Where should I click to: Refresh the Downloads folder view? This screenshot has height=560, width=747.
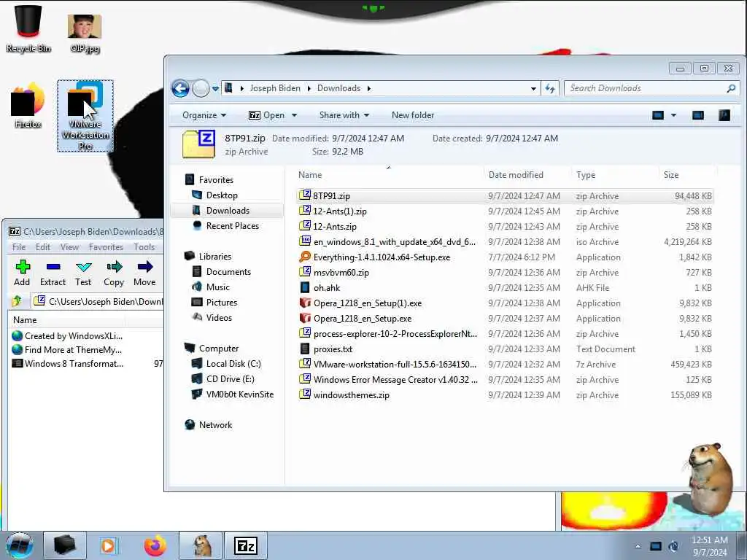(x=550, y=88)
